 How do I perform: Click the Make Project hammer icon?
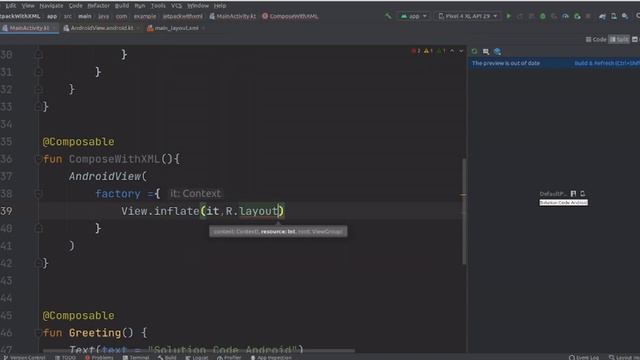(388, 16)
